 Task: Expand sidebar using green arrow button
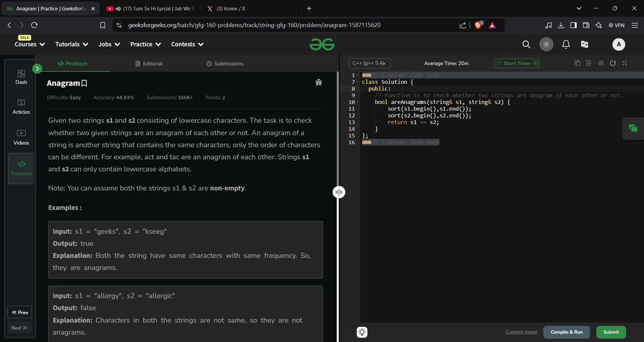click(x=37, y=69)
